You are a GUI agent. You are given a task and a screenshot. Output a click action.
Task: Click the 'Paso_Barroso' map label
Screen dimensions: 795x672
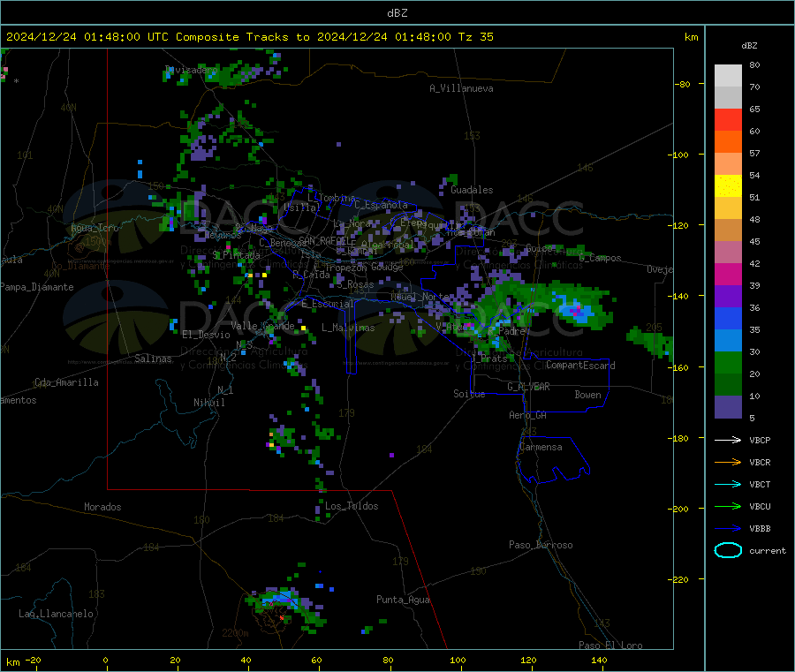coord(541,545)
